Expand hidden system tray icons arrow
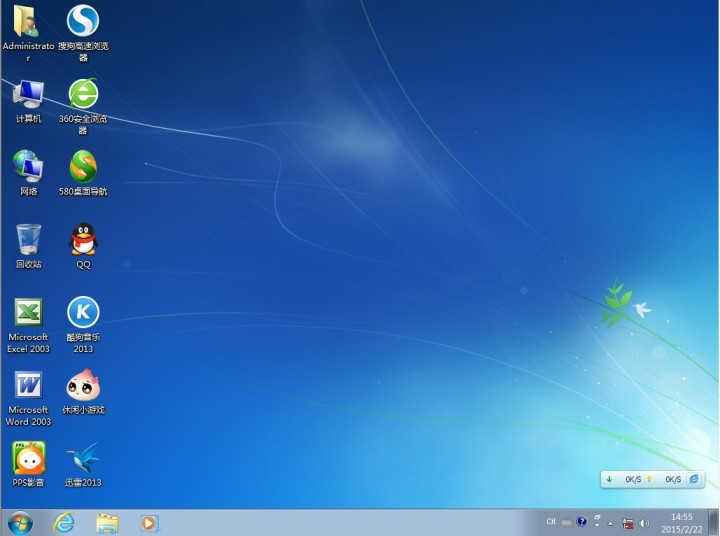Screen dimensions: 720x536 click(x=610, y=523)
